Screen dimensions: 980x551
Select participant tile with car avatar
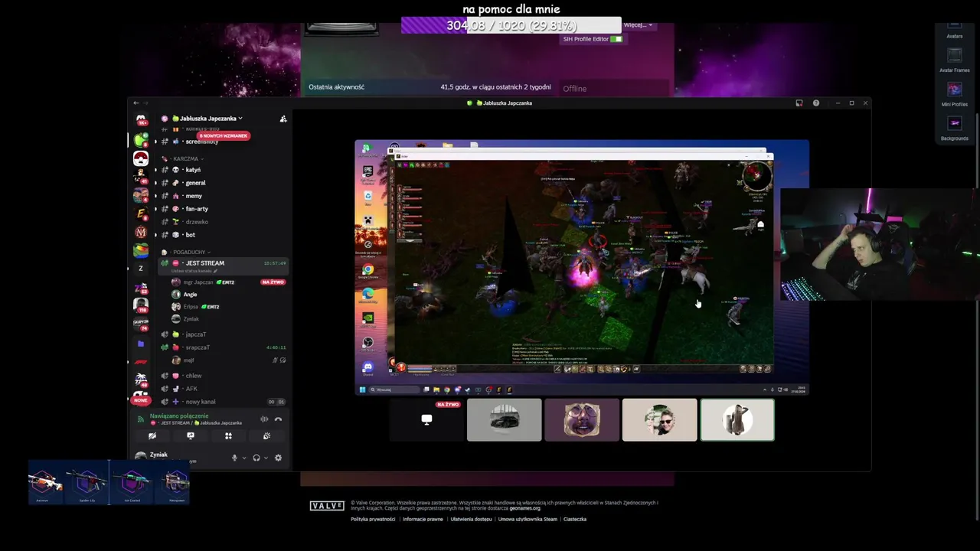(x=504, y=419)
